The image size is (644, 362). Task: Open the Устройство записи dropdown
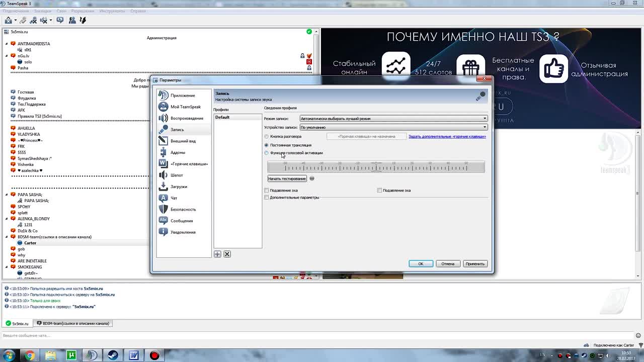point(394,127)
